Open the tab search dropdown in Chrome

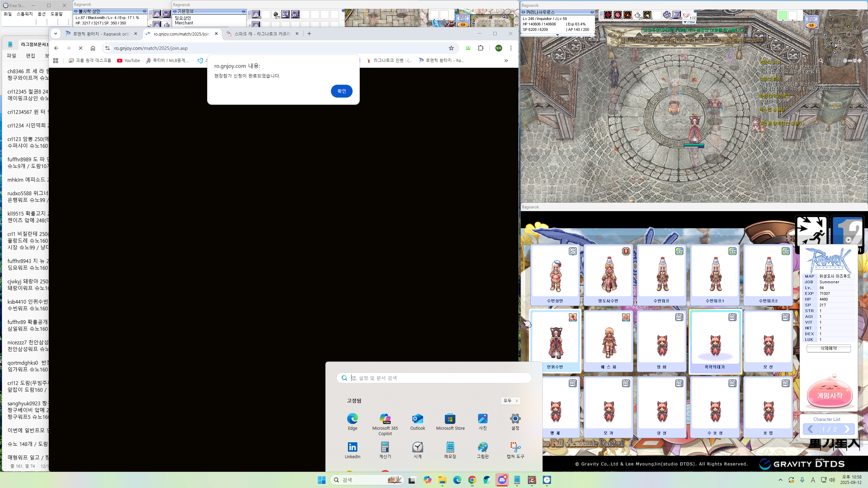[56, 34]
